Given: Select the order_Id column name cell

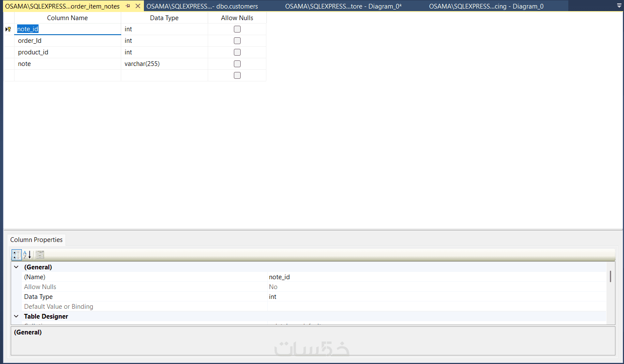Looking at the screenshot, I should point(68,41).
